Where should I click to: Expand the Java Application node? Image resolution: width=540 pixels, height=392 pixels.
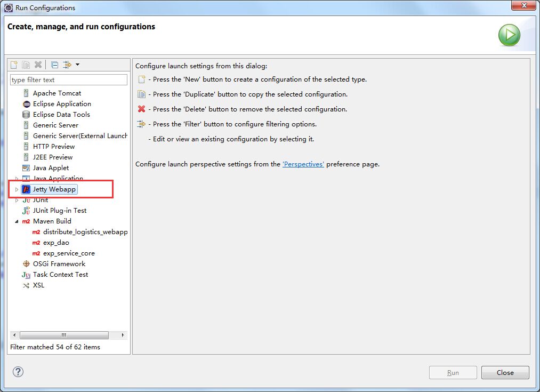tap(17, 179)
